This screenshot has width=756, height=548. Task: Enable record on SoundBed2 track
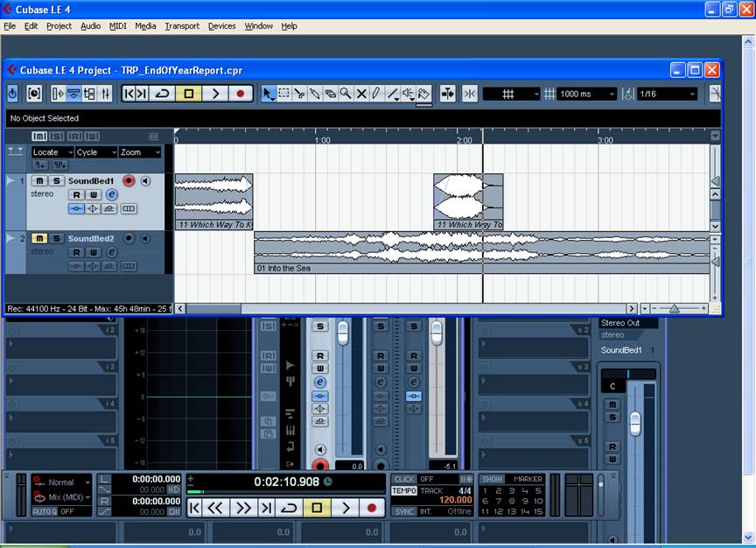[x=129, y=238]
